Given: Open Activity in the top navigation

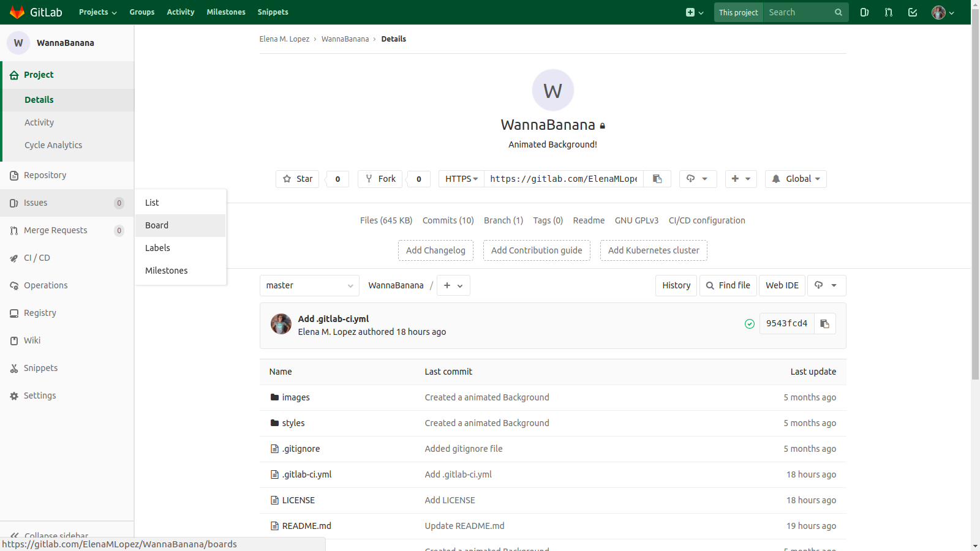Looking at the screenshot, I should point(181,12).
